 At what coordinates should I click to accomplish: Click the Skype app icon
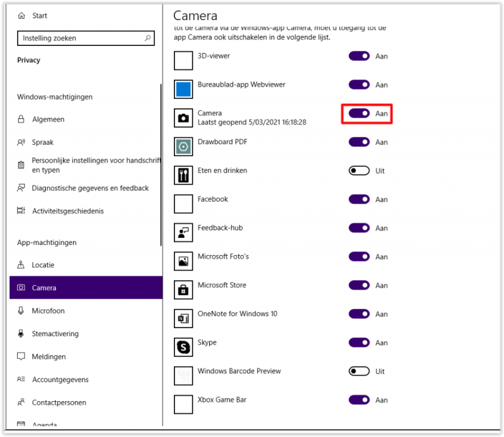[183, 347]
